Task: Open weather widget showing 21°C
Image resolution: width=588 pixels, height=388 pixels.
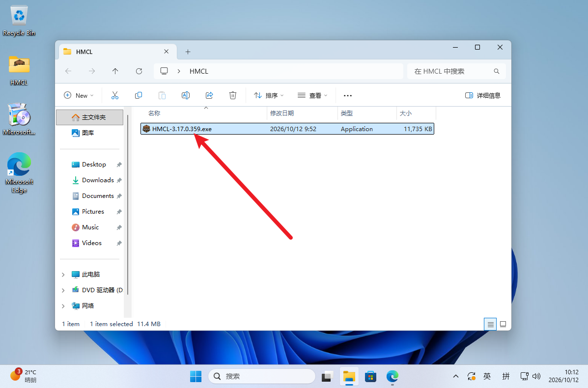Action: click(x=23, y=376)
